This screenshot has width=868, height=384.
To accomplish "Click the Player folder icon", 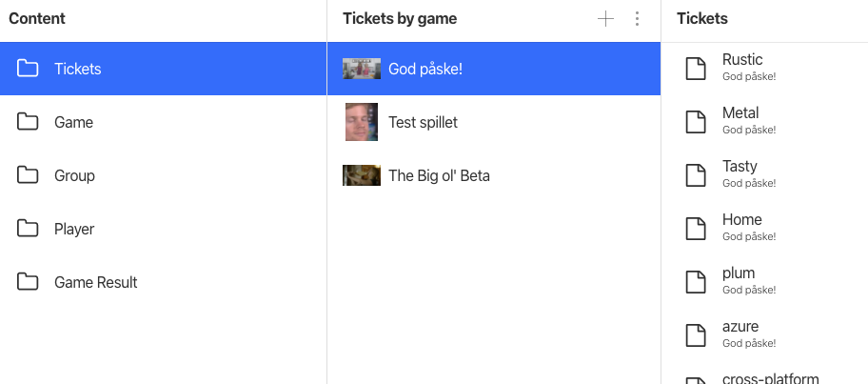I will (x=28, y=229).
